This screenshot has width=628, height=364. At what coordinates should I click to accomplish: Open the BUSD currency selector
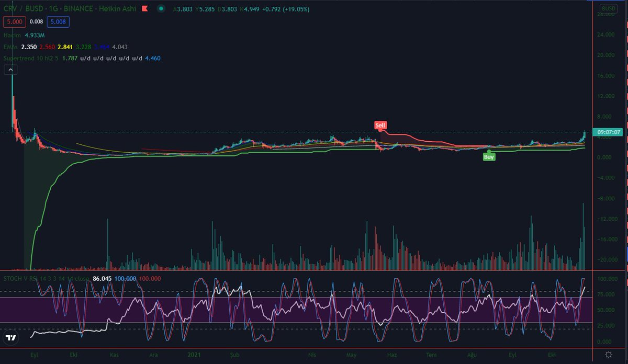pyautogui.click(x=609, y=8)
